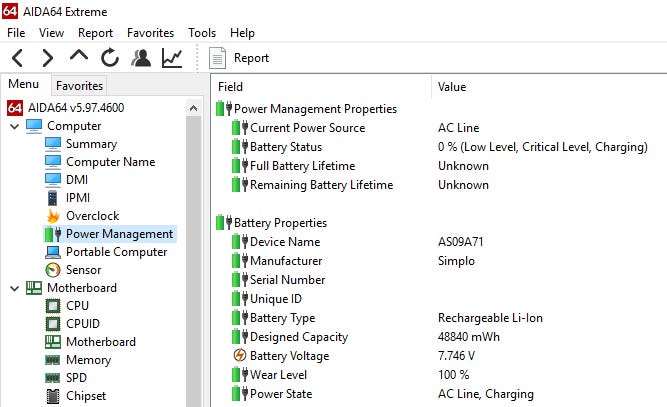
Task: Click the Memory module icon
Action: (53, 360)
